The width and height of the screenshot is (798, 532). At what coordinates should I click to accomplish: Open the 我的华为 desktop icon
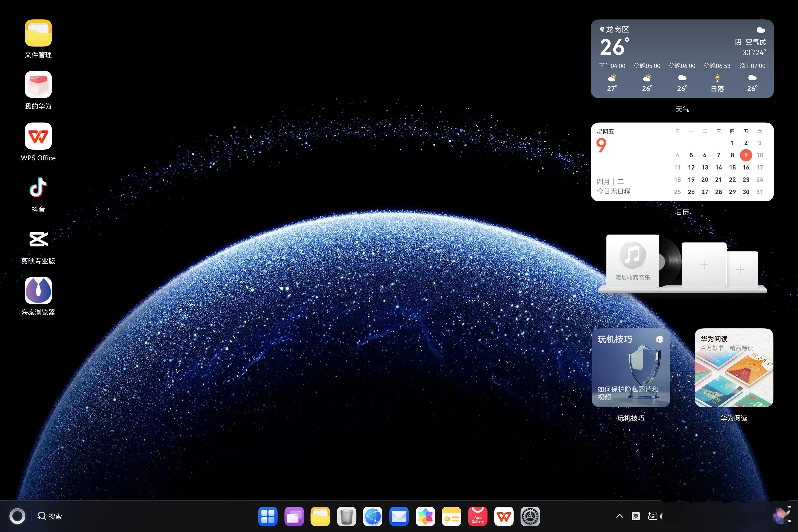tap(38, 84)
